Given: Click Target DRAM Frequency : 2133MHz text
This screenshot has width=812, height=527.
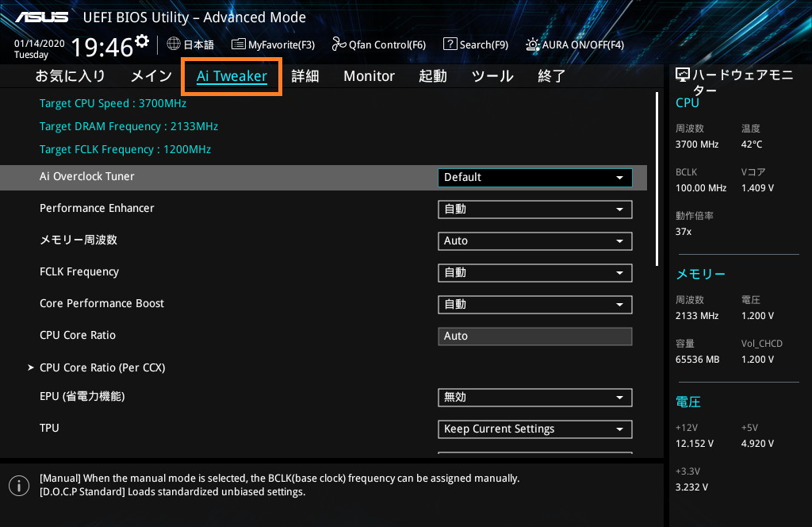Looking at the screenshot, I should click(128, 126).
